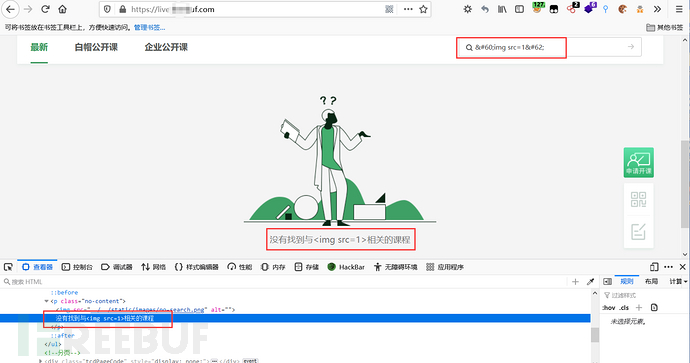
Task: Switch to the 白帽公开课 tab
Action: [x=96, y=47]
